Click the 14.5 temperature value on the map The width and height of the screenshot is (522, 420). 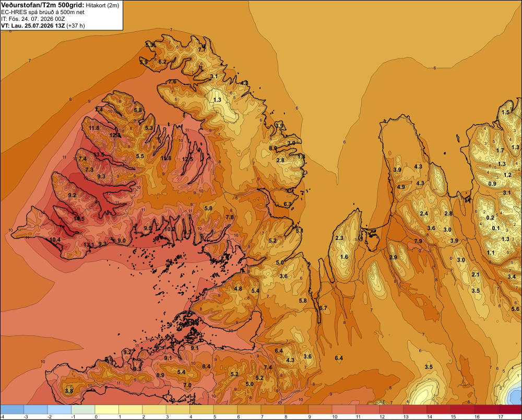click(79, 219)
